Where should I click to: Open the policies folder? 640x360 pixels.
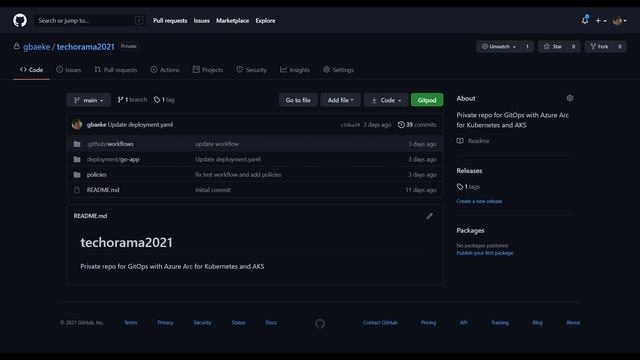pos(97,175)
